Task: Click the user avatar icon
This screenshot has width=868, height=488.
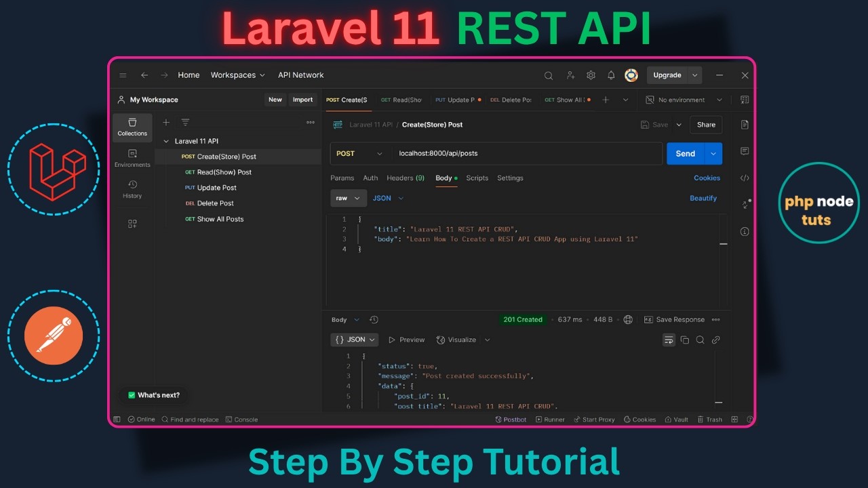Action: [631, 75]
